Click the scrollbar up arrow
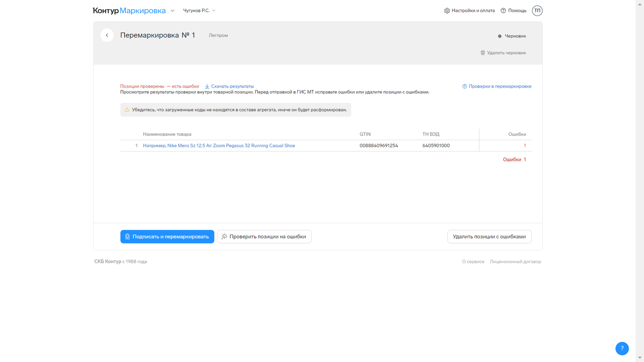 (640, 4)
